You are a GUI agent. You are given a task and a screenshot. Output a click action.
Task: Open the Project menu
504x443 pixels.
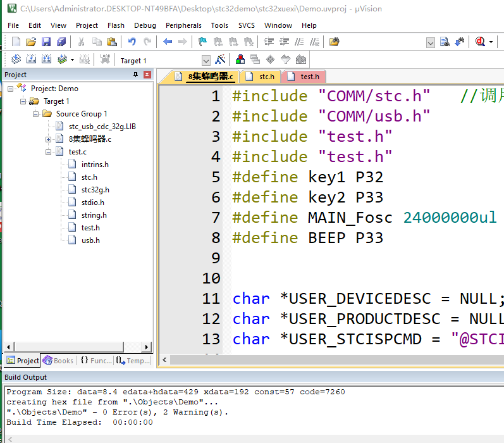[x=87, y=25]
